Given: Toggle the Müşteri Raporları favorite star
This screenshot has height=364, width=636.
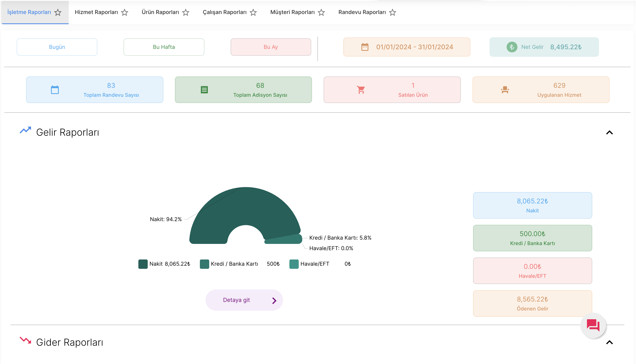Looking at the screenshot, I should [321, 12].
